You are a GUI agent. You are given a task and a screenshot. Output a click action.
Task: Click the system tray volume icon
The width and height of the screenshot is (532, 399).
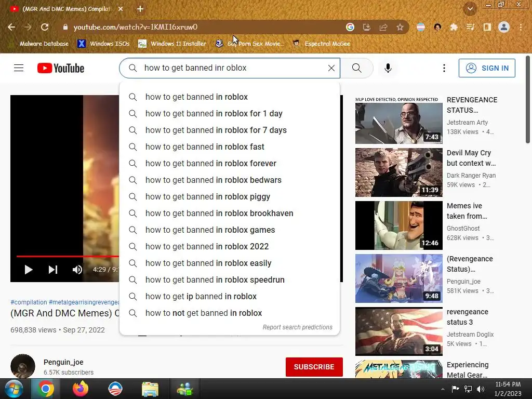[481, 389]
